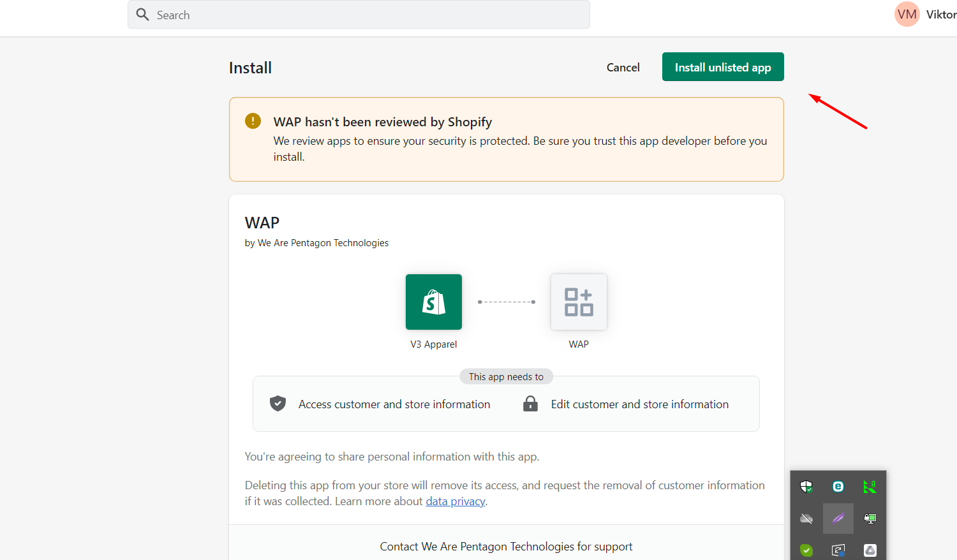The width and height of the screenshot is (957, 560).
Task: Click the shield icon beside Access customer info
Action: coord(278,403)
